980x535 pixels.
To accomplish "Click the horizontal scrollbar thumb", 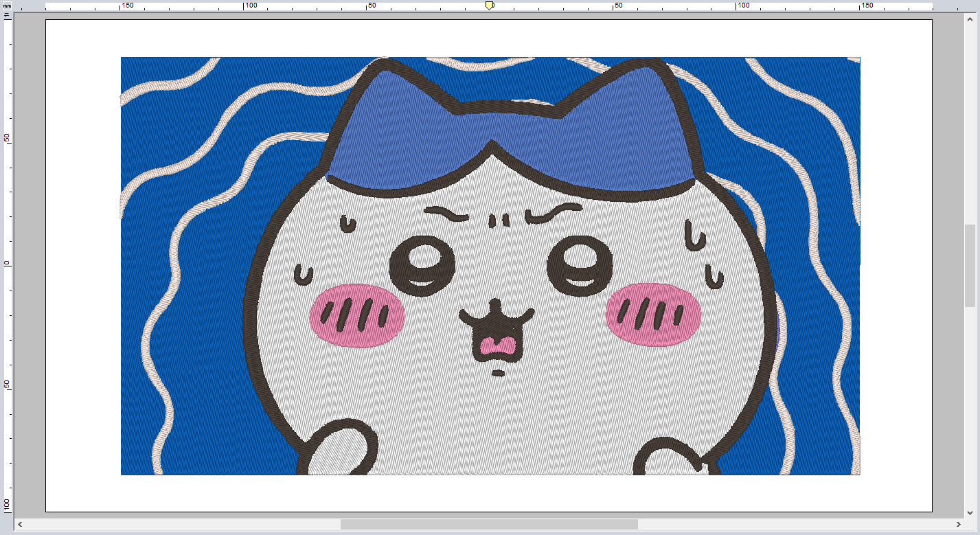I will point(489,524).
